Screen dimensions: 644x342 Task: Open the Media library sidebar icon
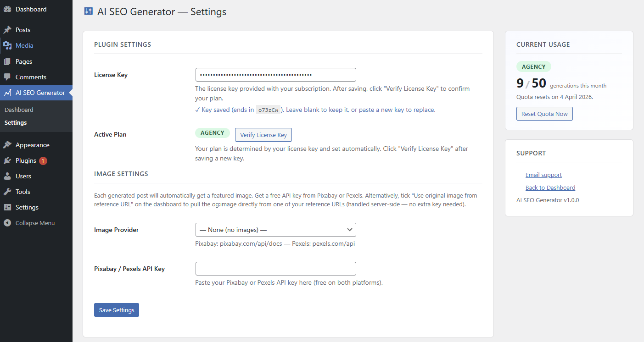[10, 45]
